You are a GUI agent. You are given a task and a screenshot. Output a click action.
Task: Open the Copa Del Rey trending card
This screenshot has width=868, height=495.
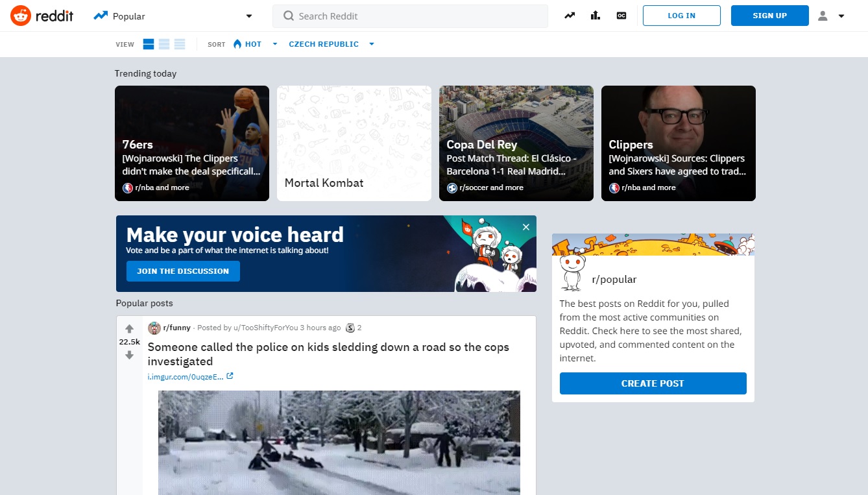pyautogui.click(x=516, y=143)
